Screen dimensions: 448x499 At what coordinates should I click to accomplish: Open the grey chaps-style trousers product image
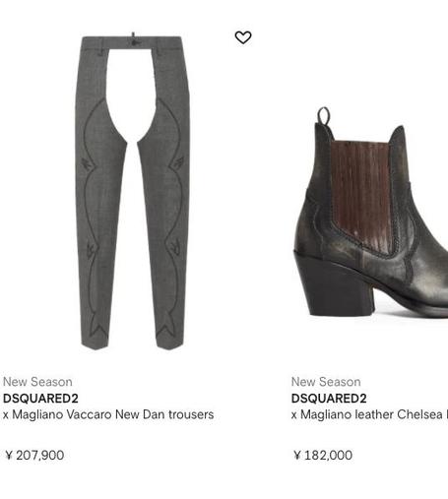point(133,191)
